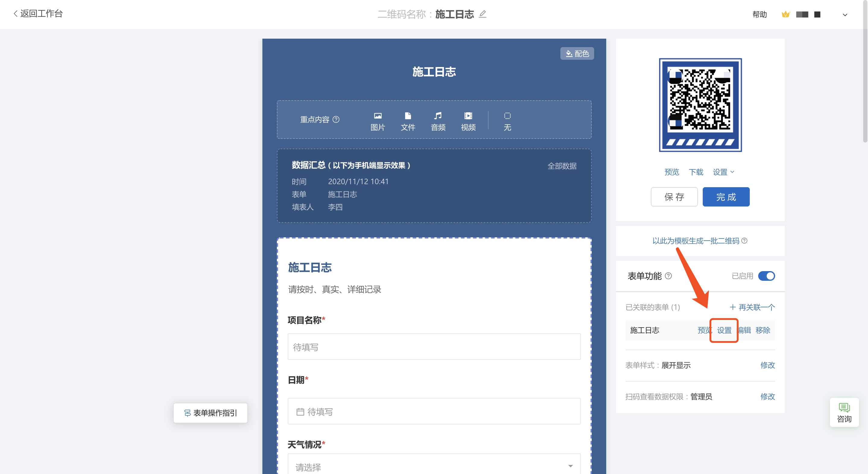Open the 咨询 chat widget
868x474 pixels.
[x=844, y=413]
